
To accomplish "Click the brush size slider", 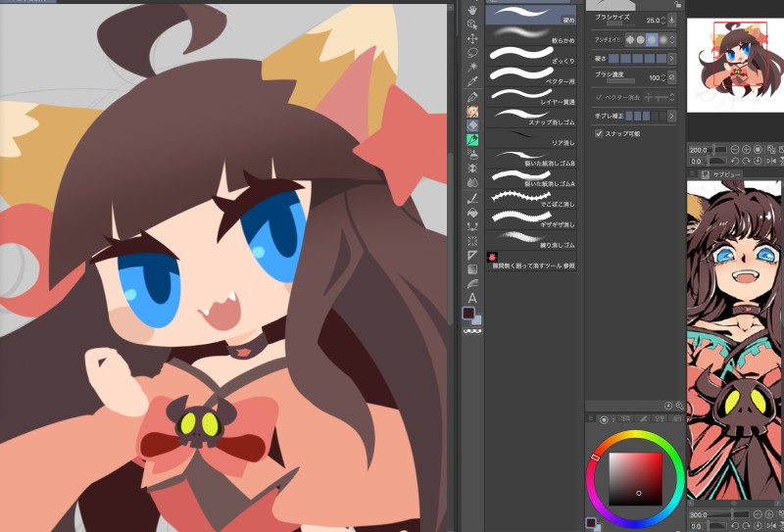I will click(620, 24).
